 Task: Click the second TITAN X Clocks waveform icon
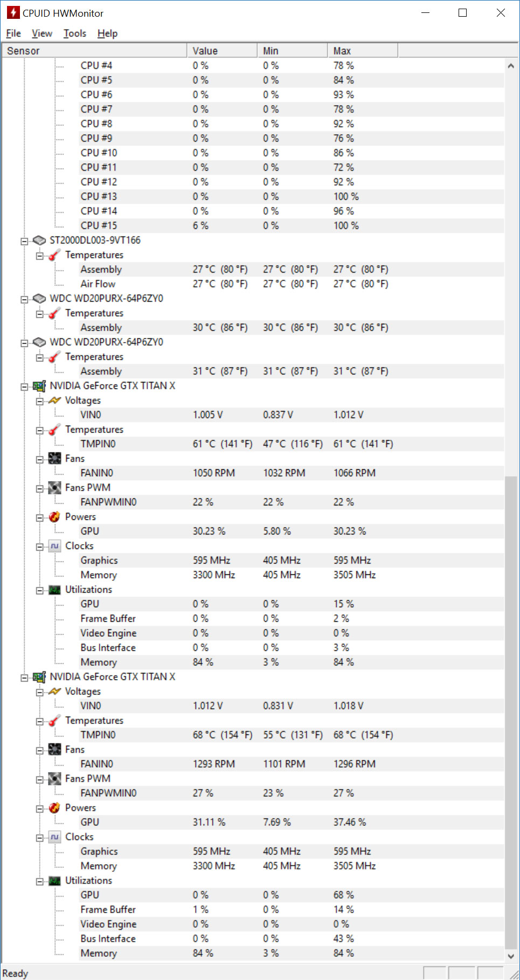54,837
